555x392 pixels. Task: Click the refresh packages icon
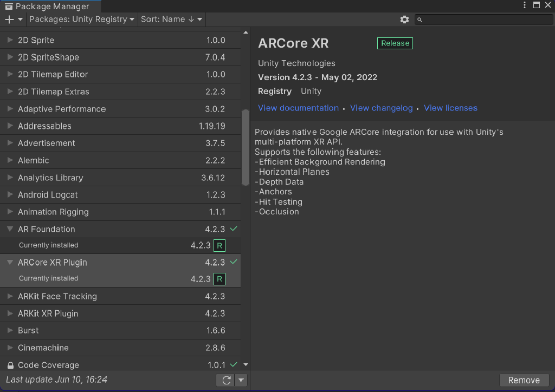225,380
